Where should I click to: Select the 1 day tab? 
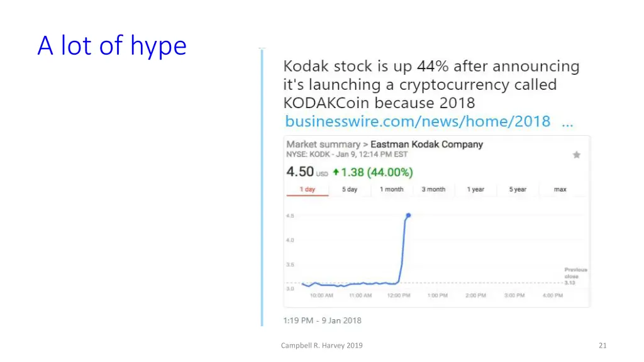(307, 189)
